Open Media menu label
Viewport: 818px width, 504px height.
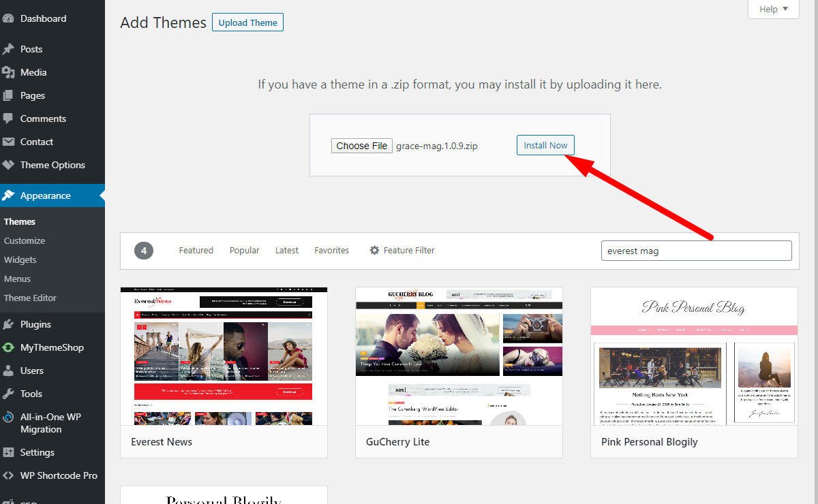[x=33, y=72]
